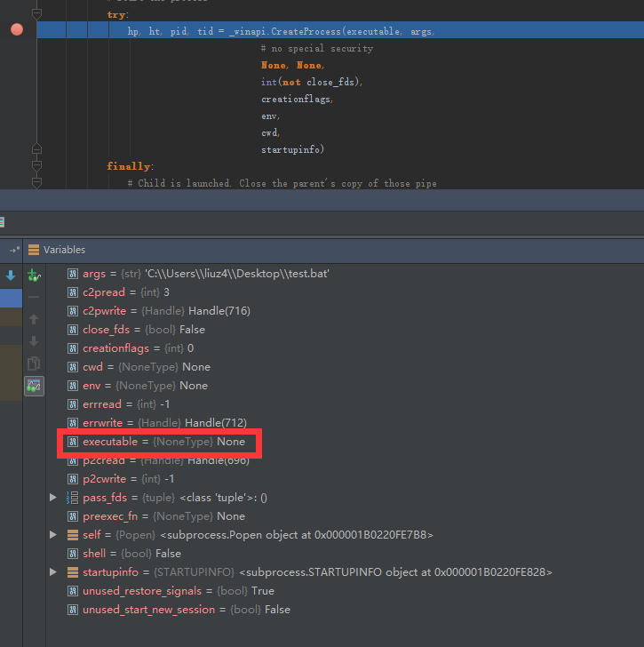Click the variable icon beside executable
644x647 pixels.
tap(73, 442)
